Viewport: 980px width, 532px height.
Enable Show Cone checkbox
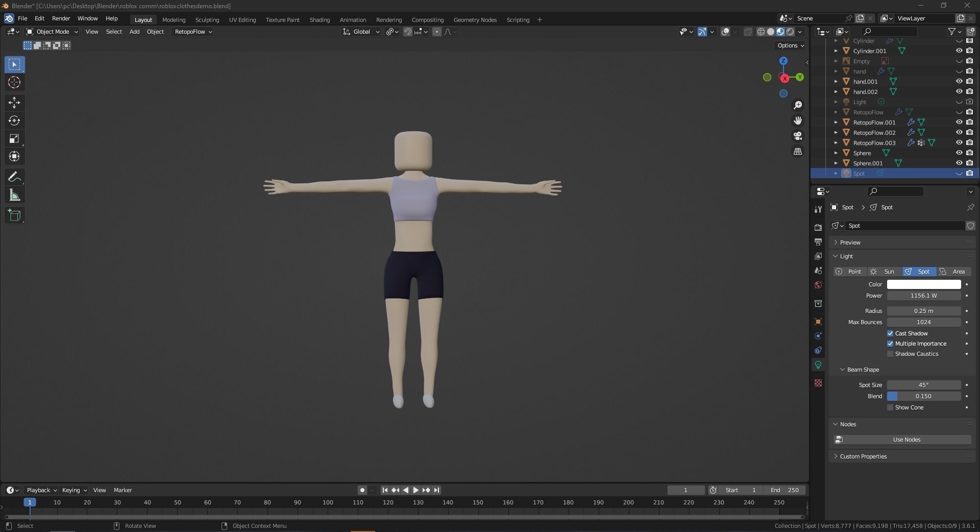890,407
